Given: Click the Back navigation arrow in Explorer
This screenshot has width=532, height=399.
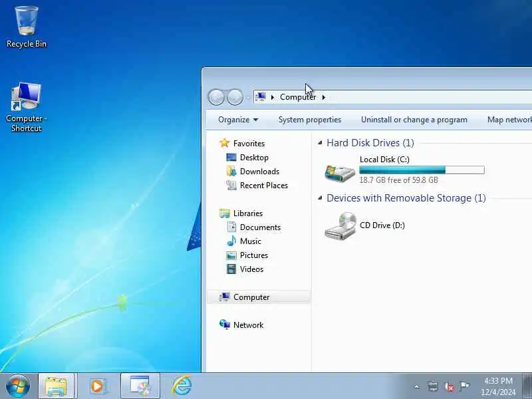Looking at the screenshot, I should [216, 97].
